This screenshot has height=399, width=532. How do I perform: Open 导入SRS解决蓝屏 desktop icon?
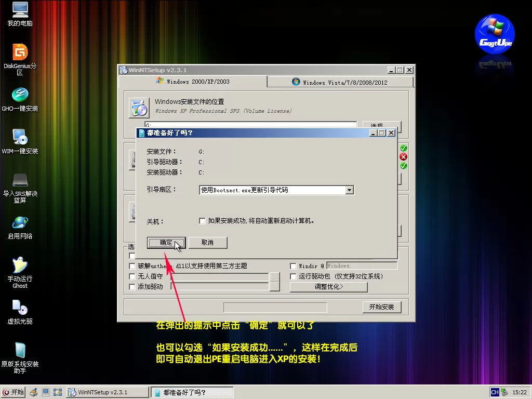[x=20, y=180]
